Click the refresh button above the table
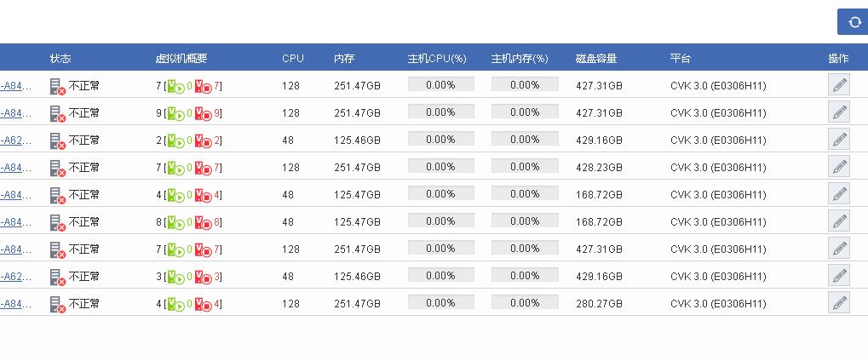 coord(853,22)
